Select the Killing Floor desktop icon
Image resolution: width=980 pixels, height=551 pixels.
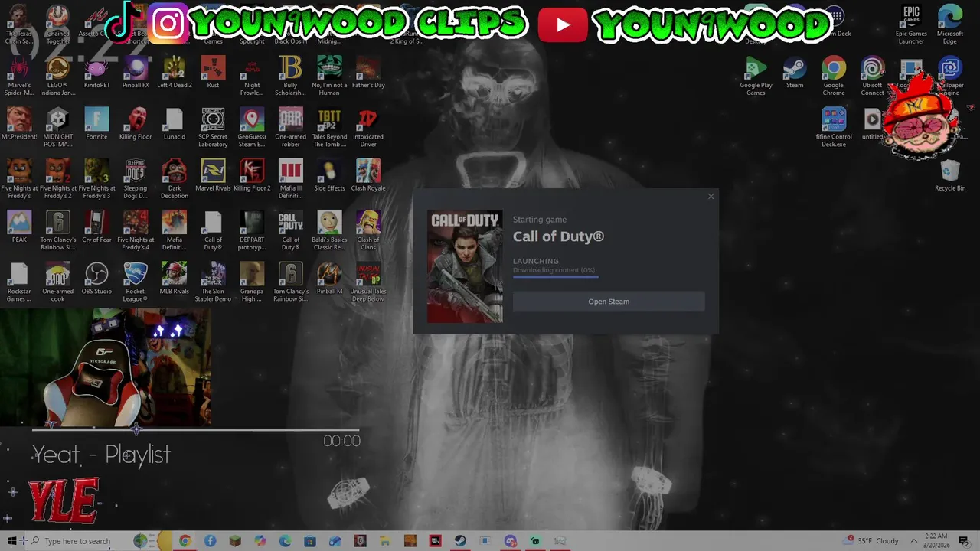tap(136, 124)
